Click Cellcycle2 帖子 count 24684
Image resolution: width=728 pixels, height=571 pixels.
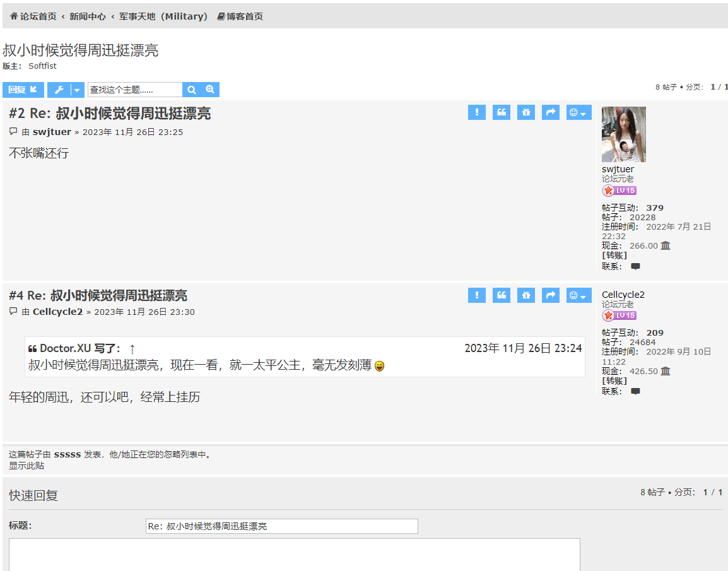(x=643, y=342)
